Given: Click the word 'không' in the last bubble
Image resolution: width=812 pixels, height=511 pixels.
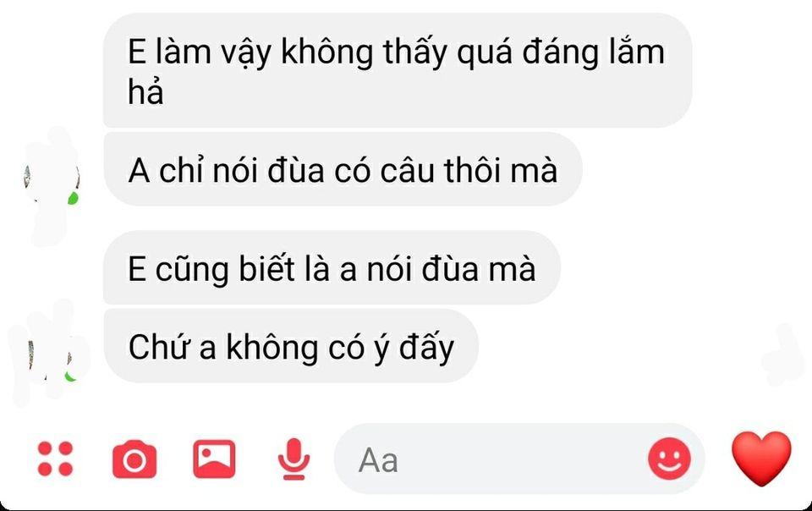Looking at the screenshot, I should (272, 347).
